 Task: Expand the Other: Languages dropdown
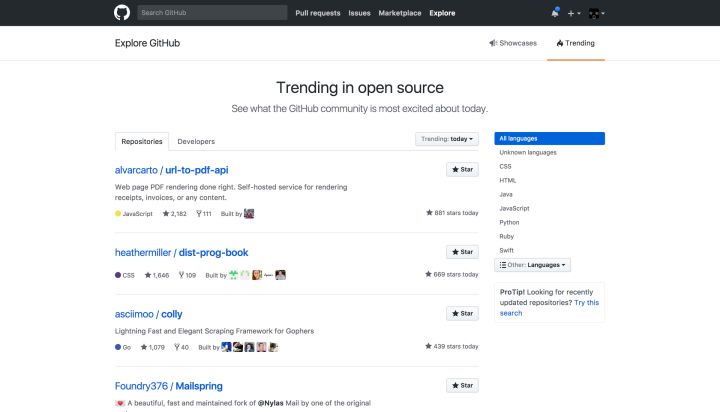pos(533,265)
